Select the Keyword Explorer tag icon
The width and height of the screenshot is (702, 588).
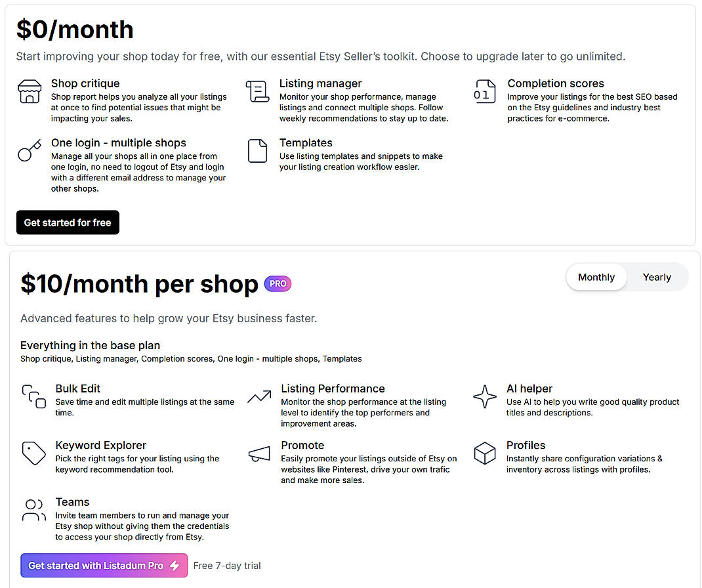(x=33, y=453)
